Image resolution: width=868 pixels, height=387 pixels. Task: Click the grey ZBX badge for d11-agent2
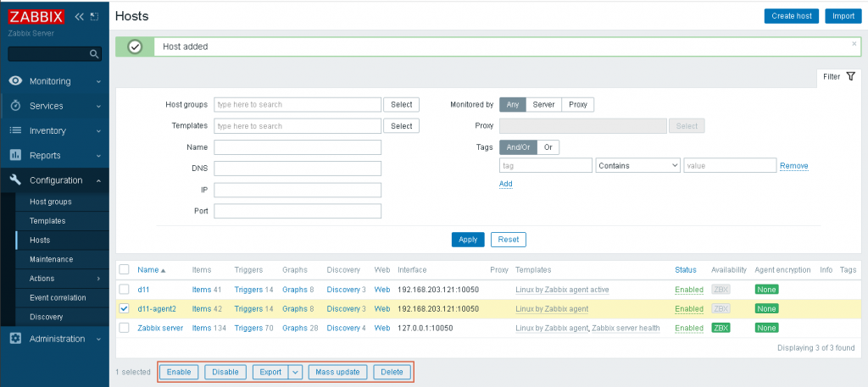[721, 308]
